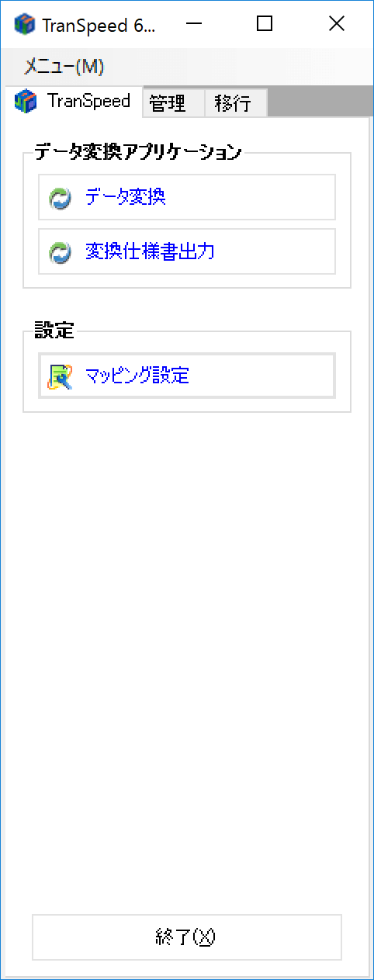Click the refresh icon beside 変換仕様書出力
Viewport: 374px width, 980px height.
[59, 251]
